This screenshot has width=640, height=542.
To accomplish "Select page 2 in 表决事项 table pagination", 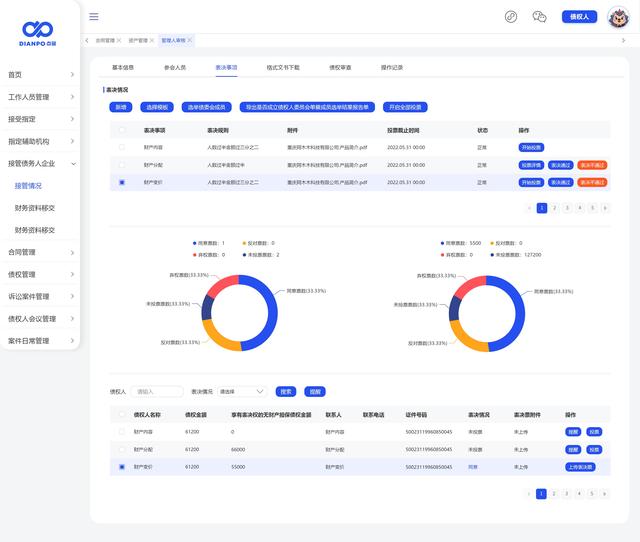I will [x=554, y=208].
